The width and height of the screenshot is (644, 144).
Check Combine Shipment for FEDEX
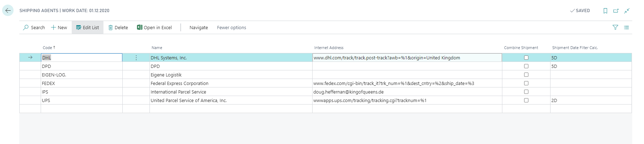526,83
